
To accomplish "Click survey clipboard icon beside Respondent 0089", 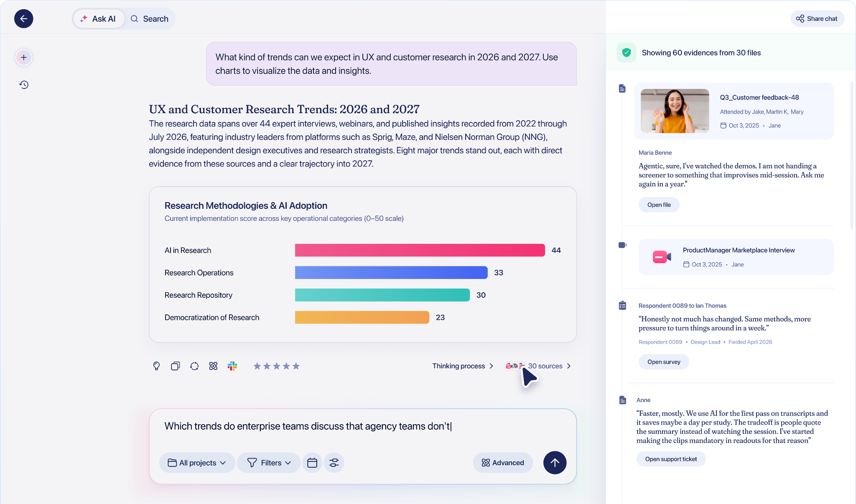I will 622,306.
